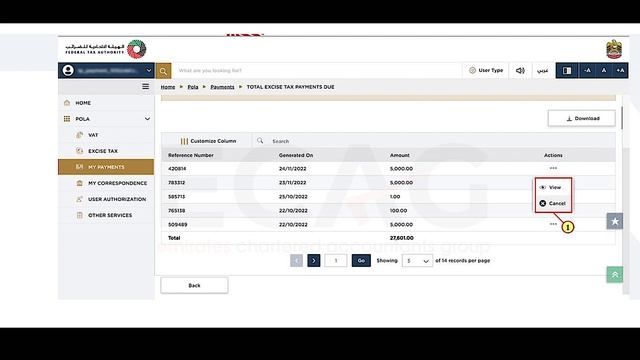
Task: Open actions menu for reference 509489
Action: pos(553,224)
